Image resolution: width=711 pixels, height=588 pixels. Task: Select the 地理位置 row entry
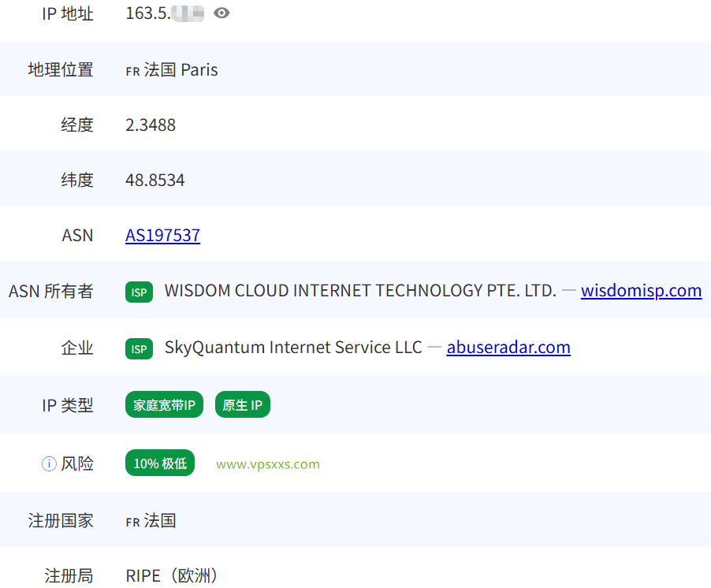click(171, 69)
